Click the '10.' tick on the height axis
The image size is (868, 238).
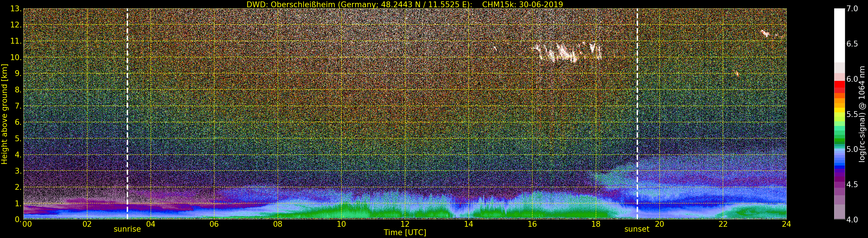(x=16, y=57)
